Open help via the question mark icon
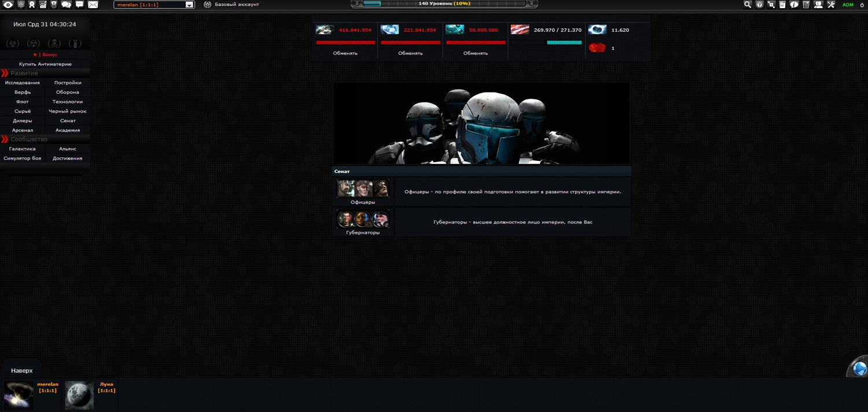The width and height of the screenshot is (868, 412). tap(760, 5)
